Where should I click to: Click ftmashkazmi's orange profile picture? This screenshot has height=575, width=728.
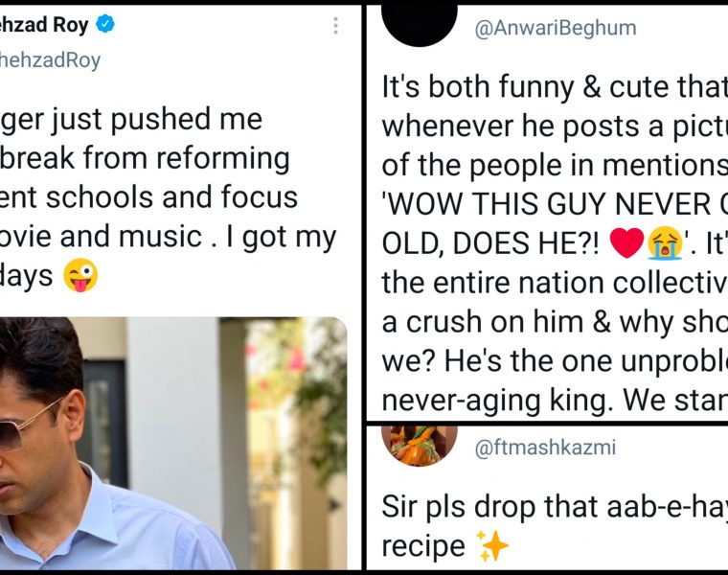pos(412,445)
